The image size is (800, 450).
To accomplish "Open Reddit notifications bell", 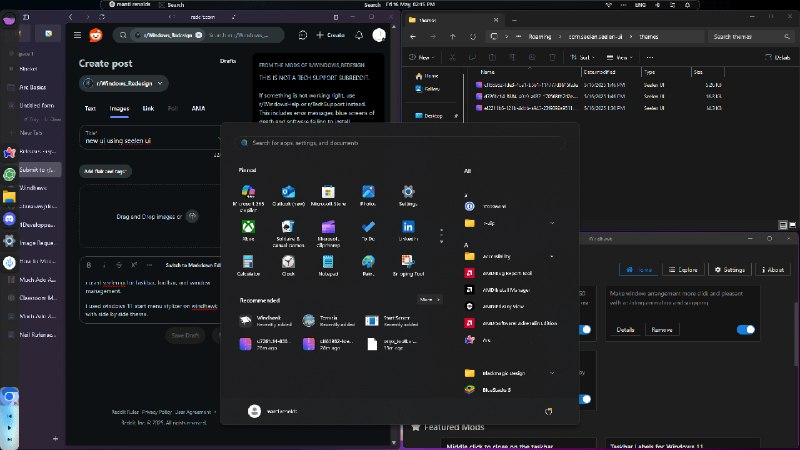I will click(x=359, y=35).
